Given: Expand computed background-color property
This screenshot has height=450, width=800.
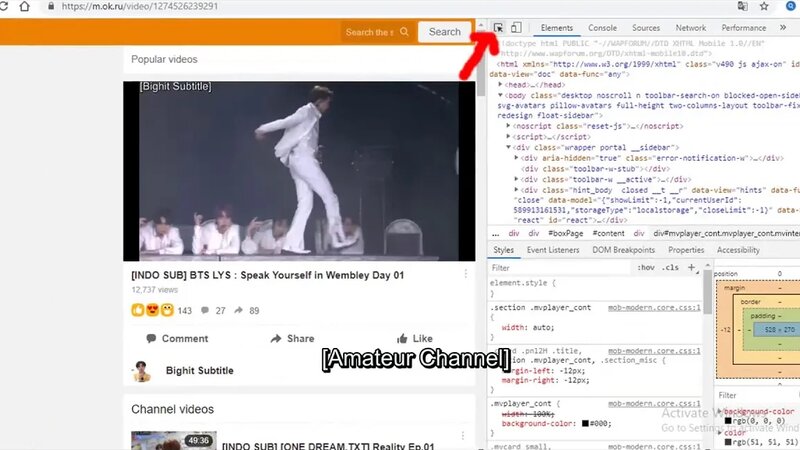Looking at the screenshot, I should coord(720,411).
